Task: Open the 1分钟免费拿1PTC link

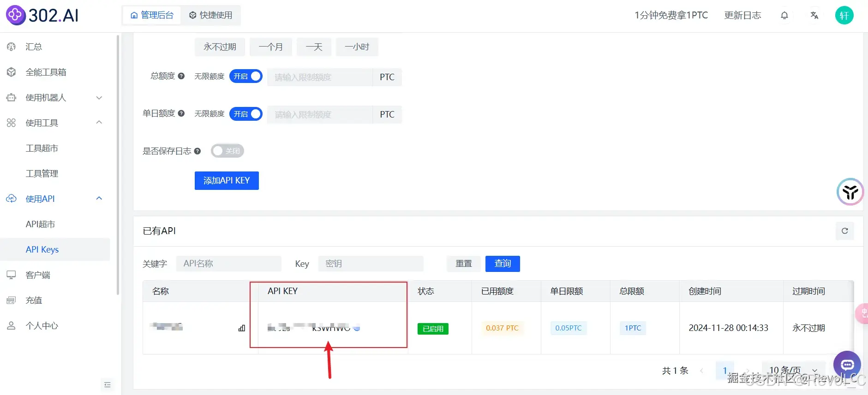Action: [671, 15]
